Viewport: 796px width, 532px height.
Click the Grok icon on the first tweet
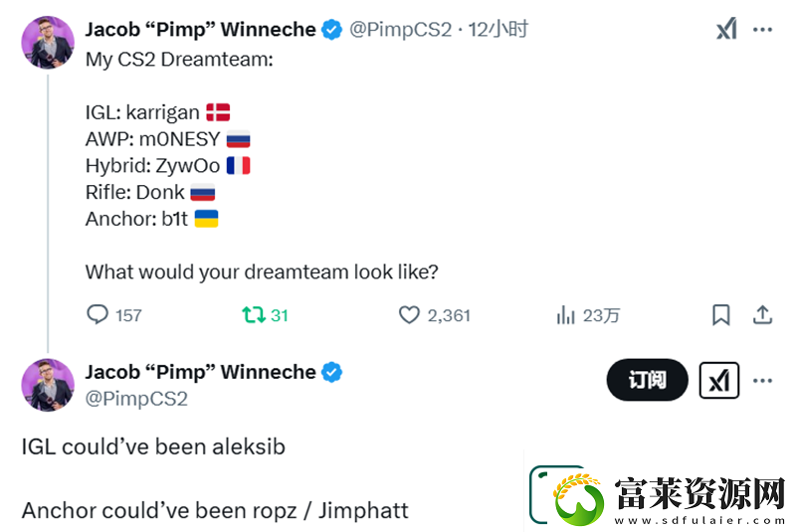[726, 29]
